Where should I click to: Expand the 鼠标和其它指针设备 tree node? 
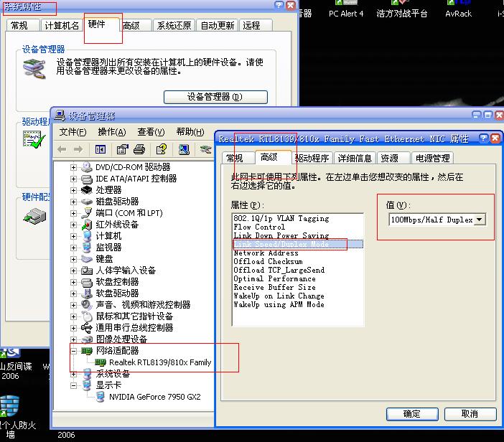pos(73,316)
